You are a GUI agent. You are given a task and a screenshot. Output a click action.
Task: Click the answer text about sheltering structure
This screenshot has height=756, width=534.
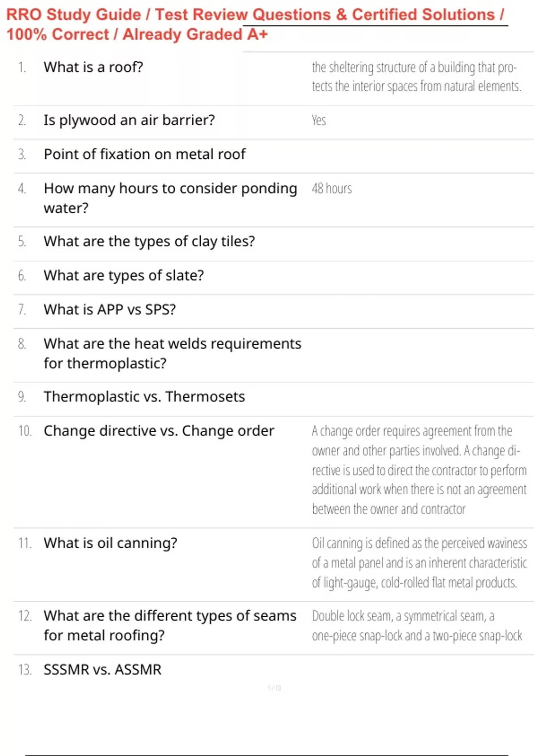pos(417,76)
